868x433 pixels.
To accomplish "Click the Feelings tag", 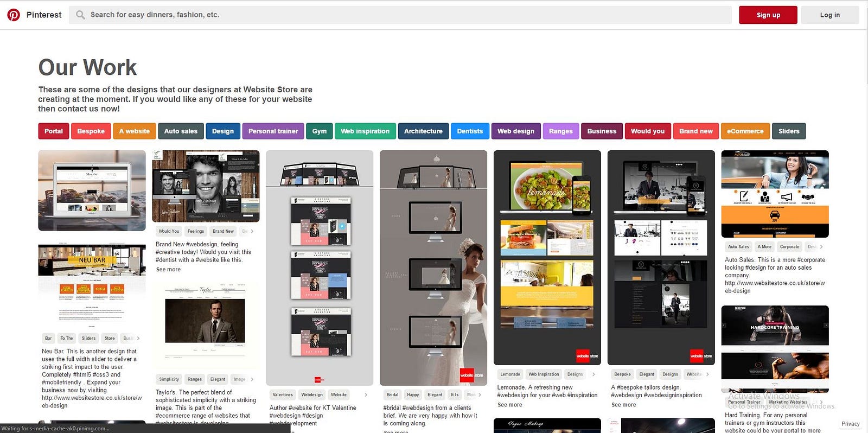I will coord(196,231).
